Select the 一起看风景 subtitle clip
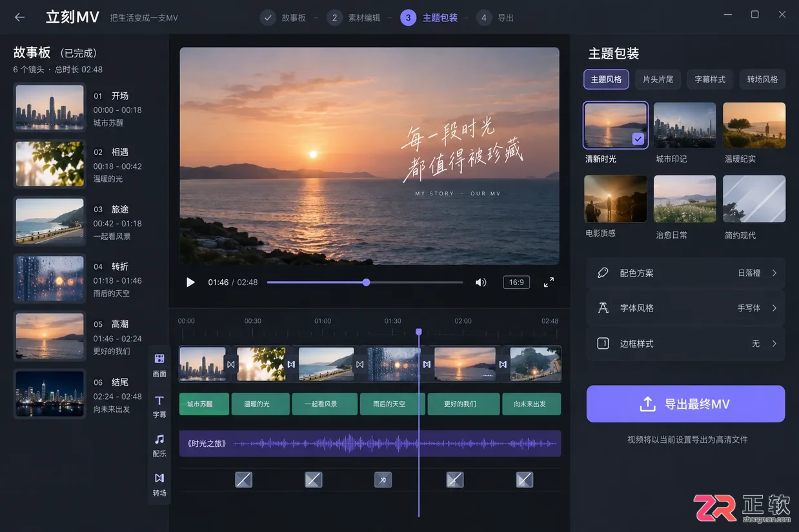The height and width of the screenshot is (532, 799). (325, 404)
